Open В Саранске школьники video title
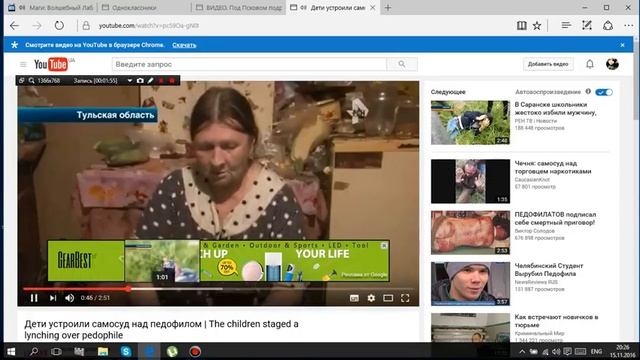Viewport: 640px width, 360px height. click(555, 109)
